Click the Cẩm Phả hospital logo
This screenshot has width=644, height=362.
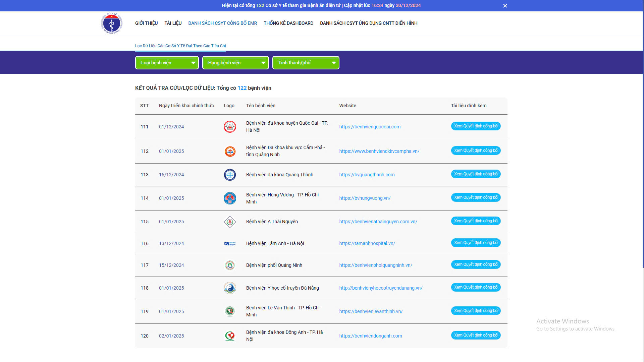(230, 151)
